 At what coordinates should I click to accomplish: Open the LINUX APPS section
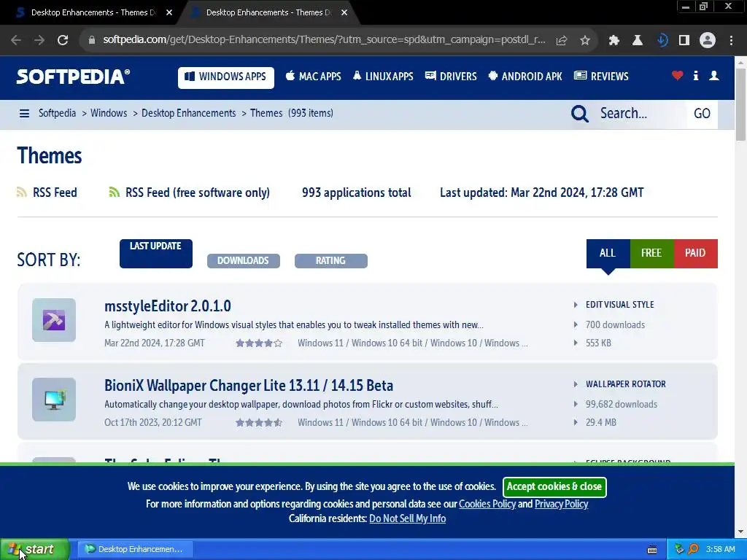click(x=383, y=76)
